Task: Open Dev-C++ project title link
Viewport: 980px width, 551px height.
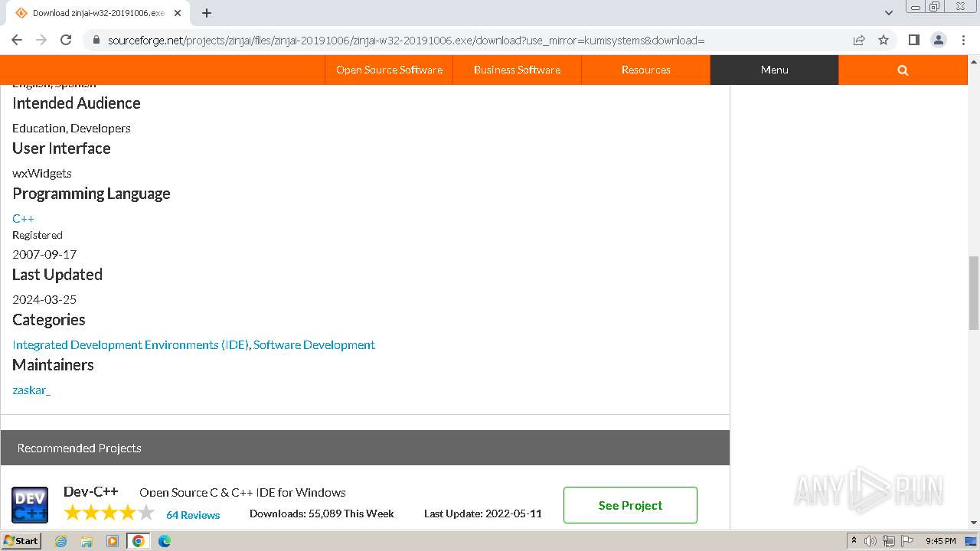Action: (x=90, y=491)
